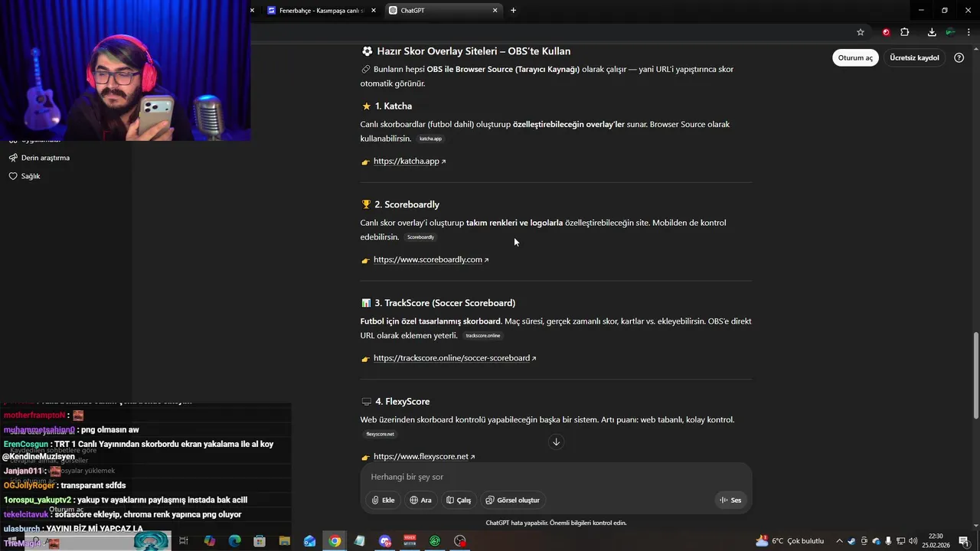Open Voicemeeter from the taskbar
Viewport: 980px width, 551px height.
[410, 541]
